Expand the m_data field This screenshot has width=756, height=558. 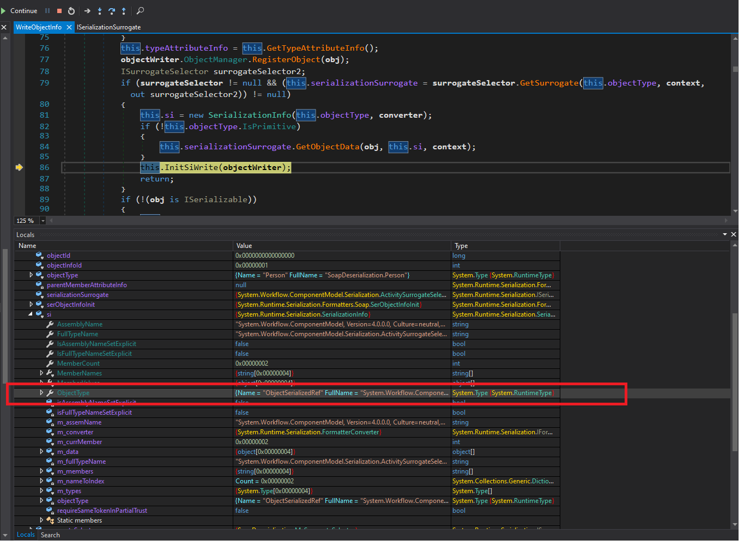[x=41, y=452]
